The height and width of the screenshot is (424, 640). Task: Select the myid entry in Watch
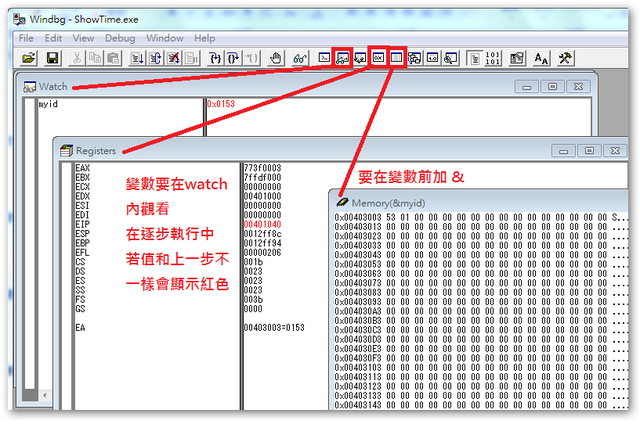50,104
